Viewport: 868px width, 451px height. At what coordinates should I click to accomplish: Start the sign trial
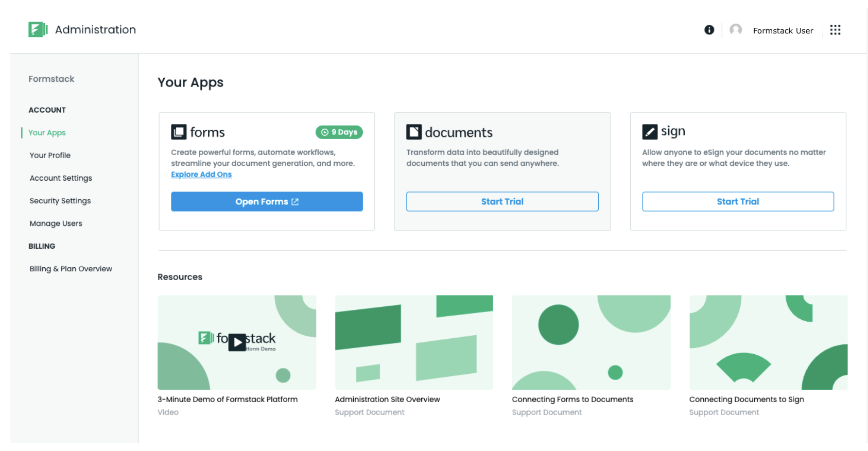click(738, 202)
